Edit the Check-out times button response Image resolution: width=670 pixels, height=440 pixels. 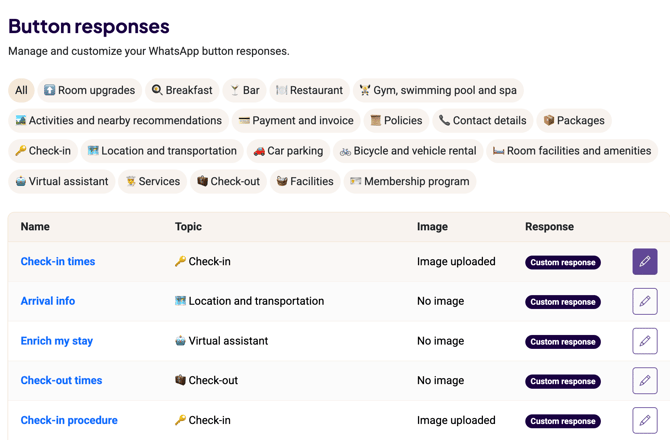pos(644,381)
